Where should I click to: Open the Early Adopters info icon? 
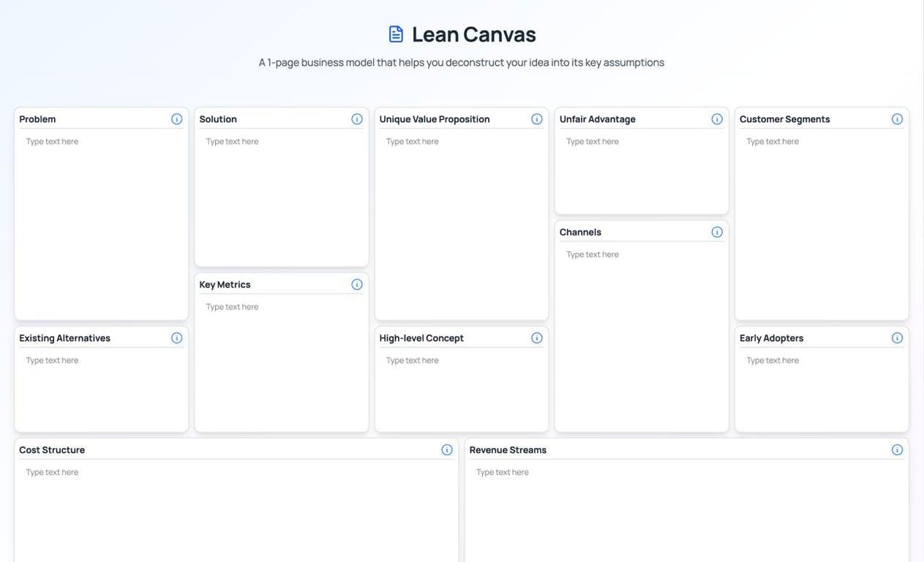pos(897,337)
